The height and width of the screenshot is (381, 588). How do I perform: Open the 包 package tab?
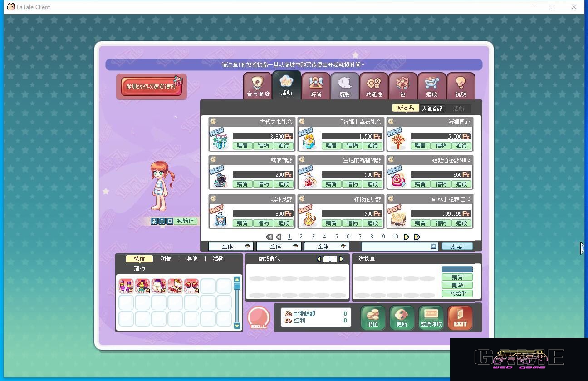403,86
